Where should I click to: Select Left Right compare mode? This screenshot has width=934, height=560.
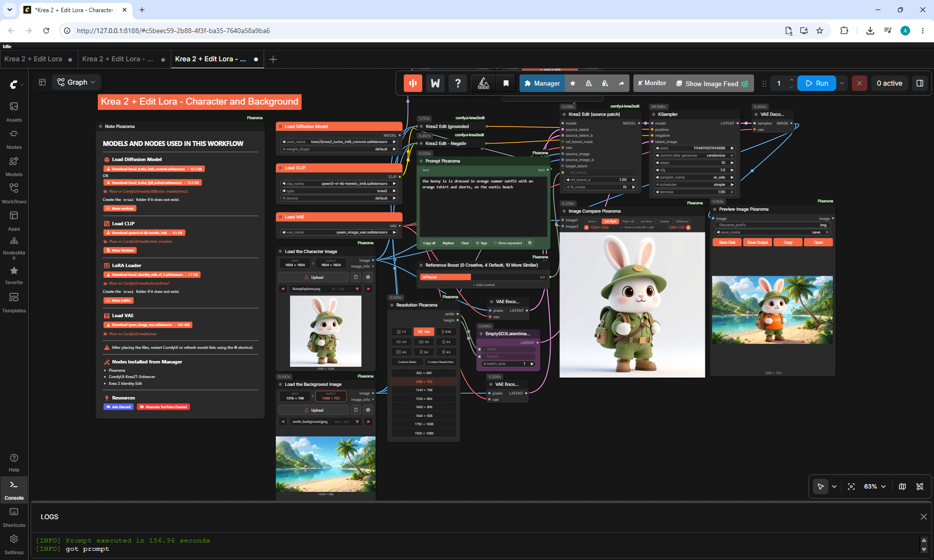[x=610, y=221]
